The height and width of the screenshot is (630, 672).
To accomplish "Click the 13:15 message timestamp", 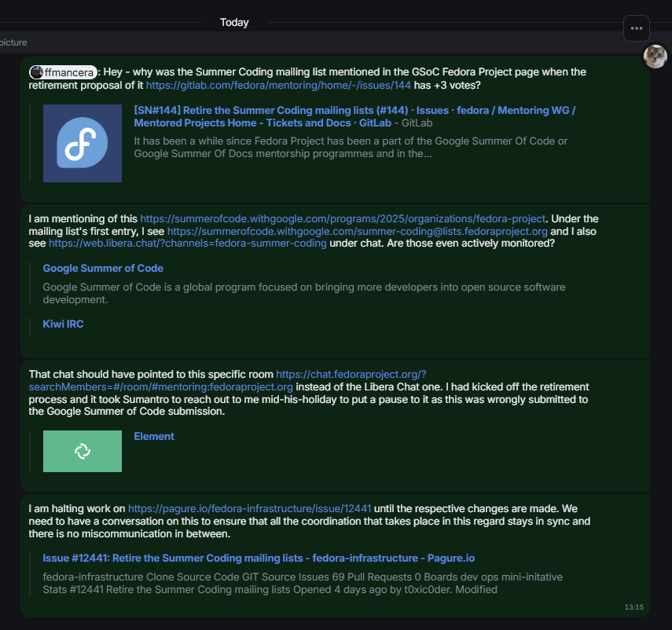I will pyautogui.click(x=633, y=607).
